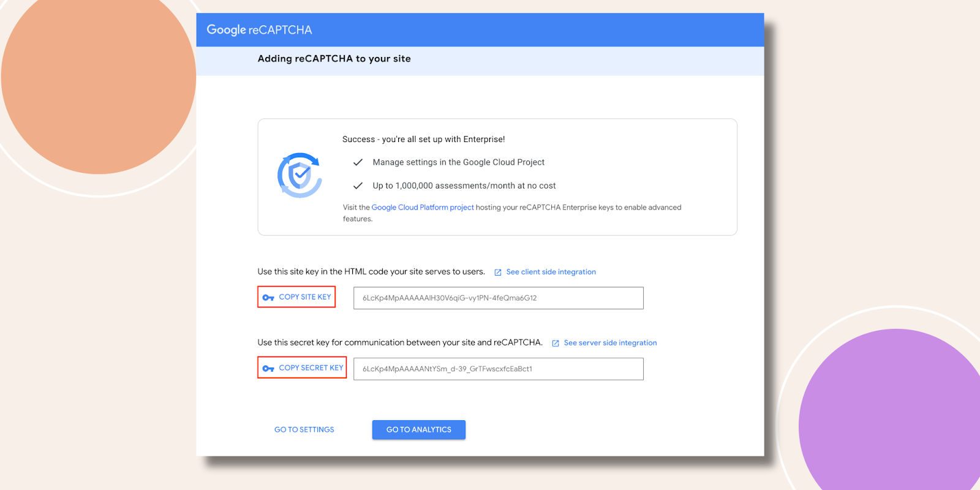The width and height of the screenshot is (980, 490).
Task: Click the key icon in Copy Site Key
Action: (268, 298)
